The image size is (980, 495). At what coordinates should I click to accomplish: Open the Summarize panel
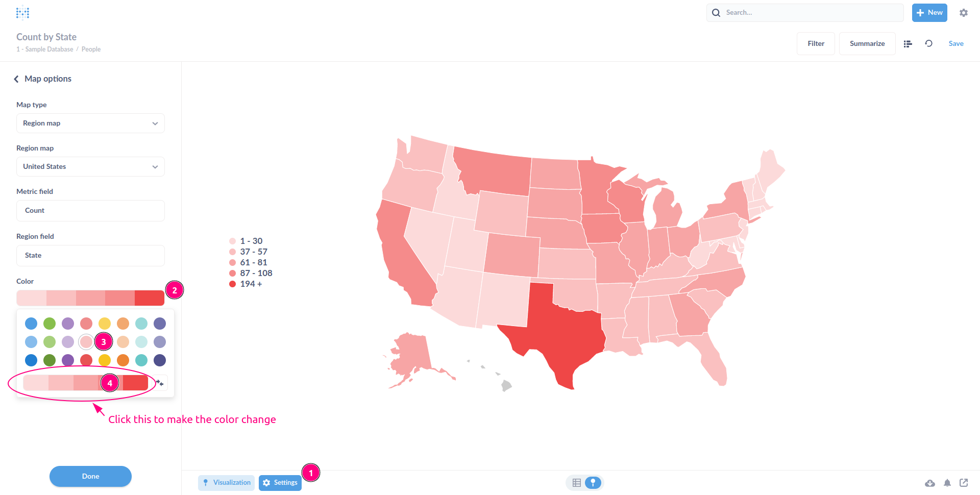867,43
